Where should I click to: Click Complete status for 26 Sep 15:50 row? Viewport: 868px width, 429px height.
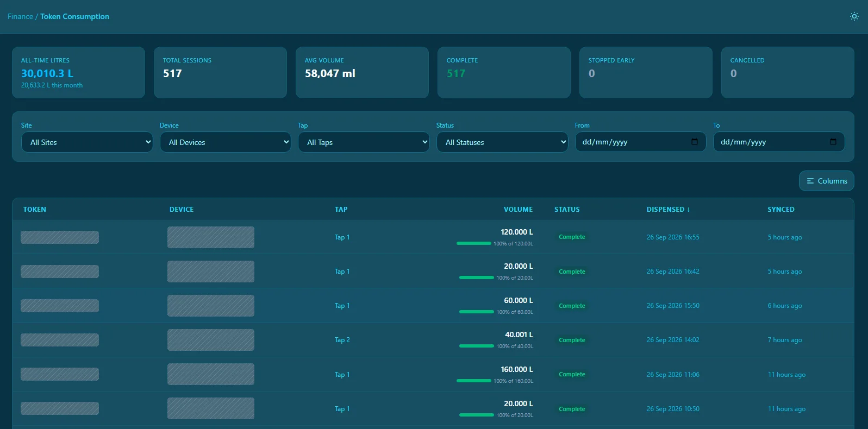click(x=572, y=306)
